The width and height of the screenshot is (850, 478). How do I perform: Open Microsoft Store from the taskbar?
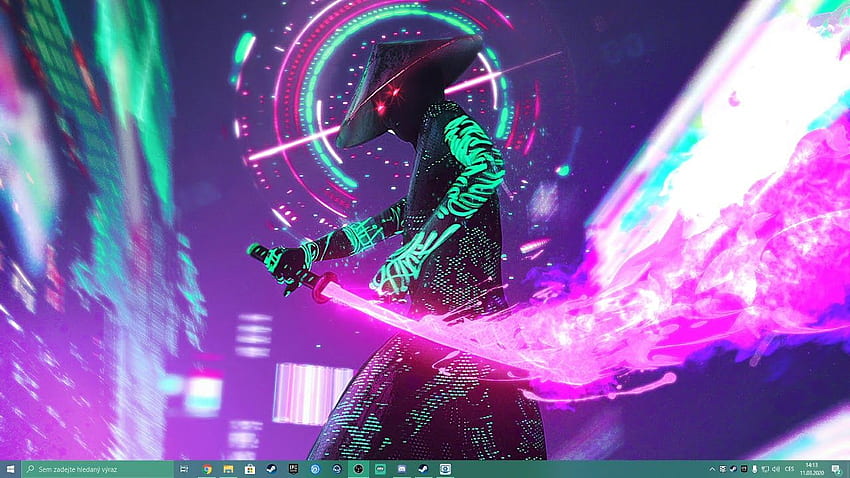(x=250, y=469)
